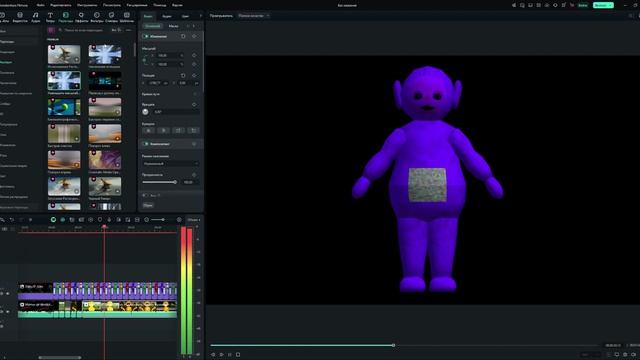
Task: Add keyframe for Scale X value
Action: click(194, 55)
